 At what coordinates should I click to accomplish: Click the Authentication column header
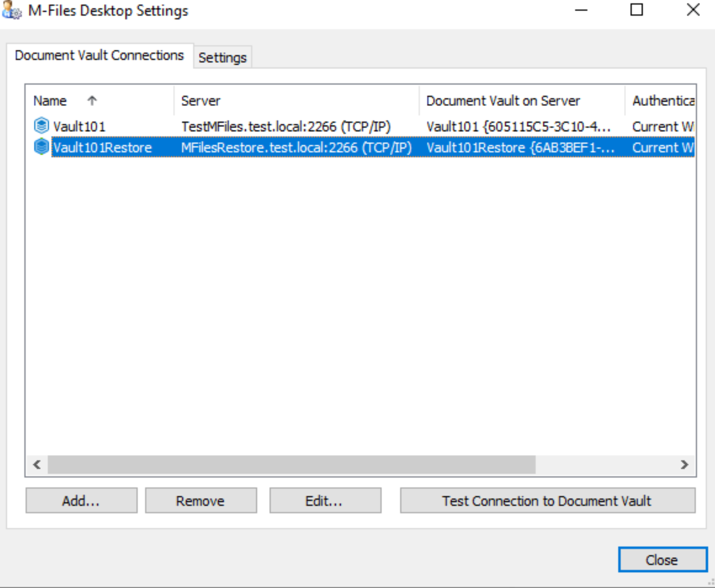661,101
